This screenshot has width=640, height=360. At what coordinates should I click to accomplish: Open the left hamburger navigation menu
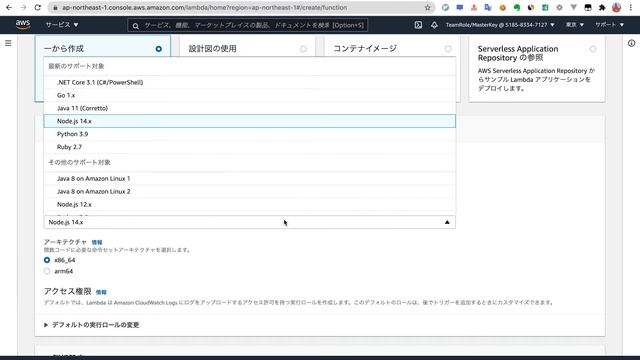pos(8,43)
